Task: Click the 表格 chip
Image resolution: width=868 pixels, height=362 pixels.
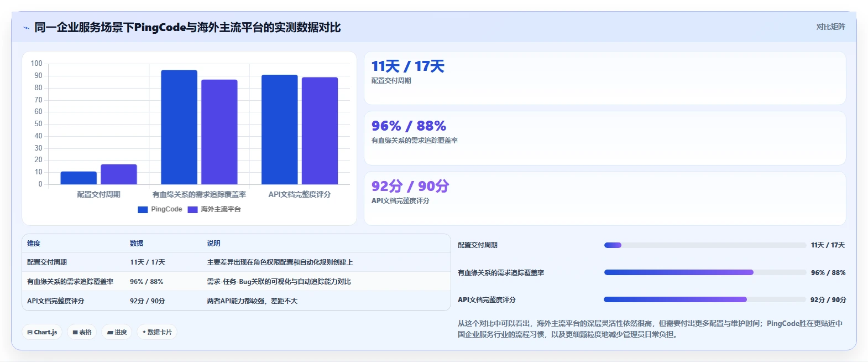Action: (82, 332)
